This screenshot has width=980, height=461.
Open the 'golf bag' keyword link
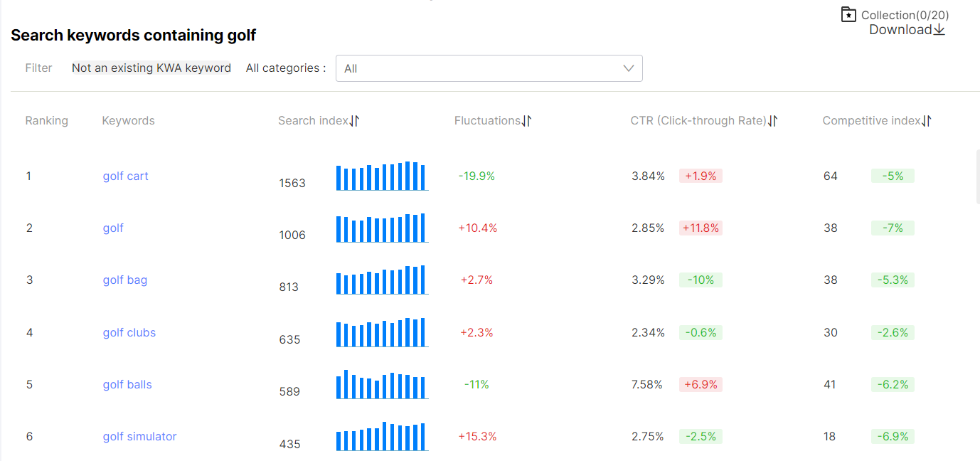click(x=124, y=280)
